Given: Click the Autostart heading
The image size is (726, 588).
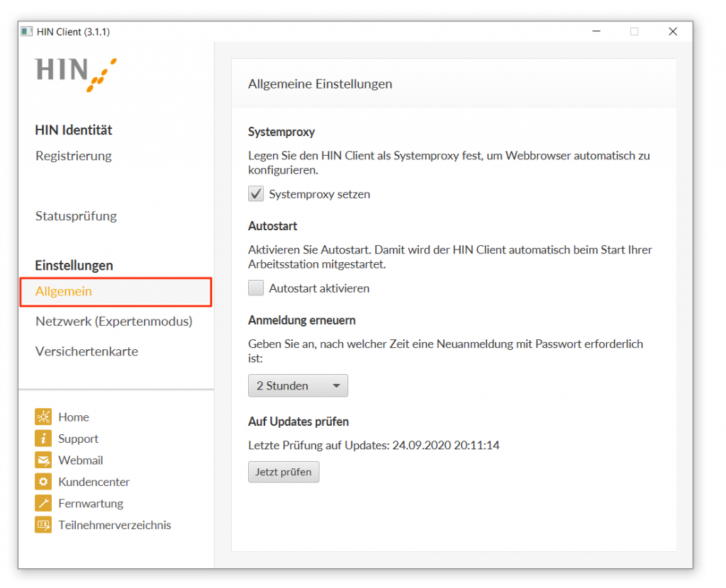Looking at the screenshot, I should coord(273,226).
